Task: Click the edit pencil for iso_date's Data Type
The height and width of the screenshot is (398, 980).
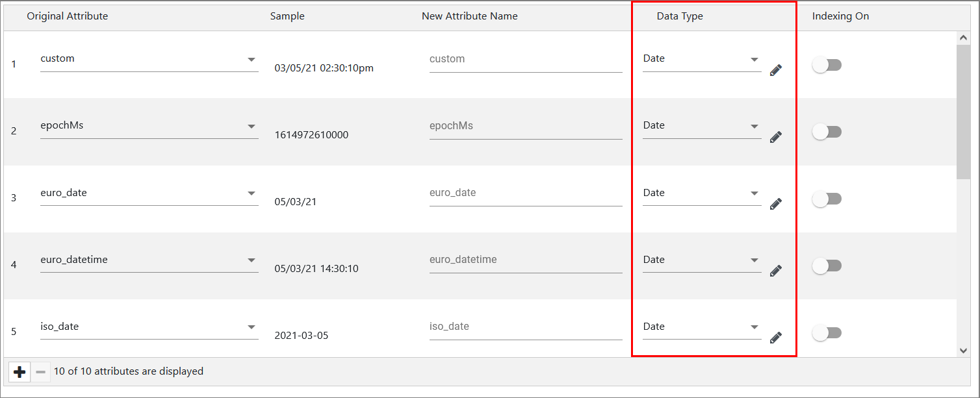Action: (x=776, y=337)
